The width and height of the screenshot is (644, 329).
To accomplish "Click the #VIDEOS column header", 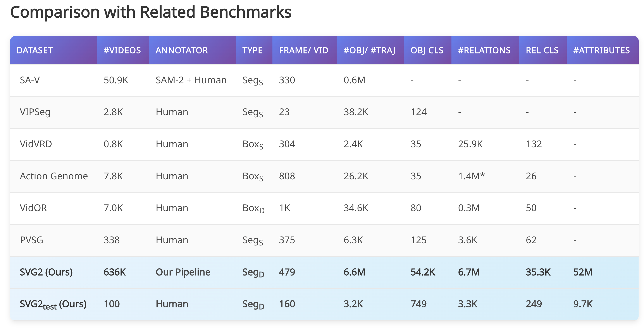I will 122,50.
